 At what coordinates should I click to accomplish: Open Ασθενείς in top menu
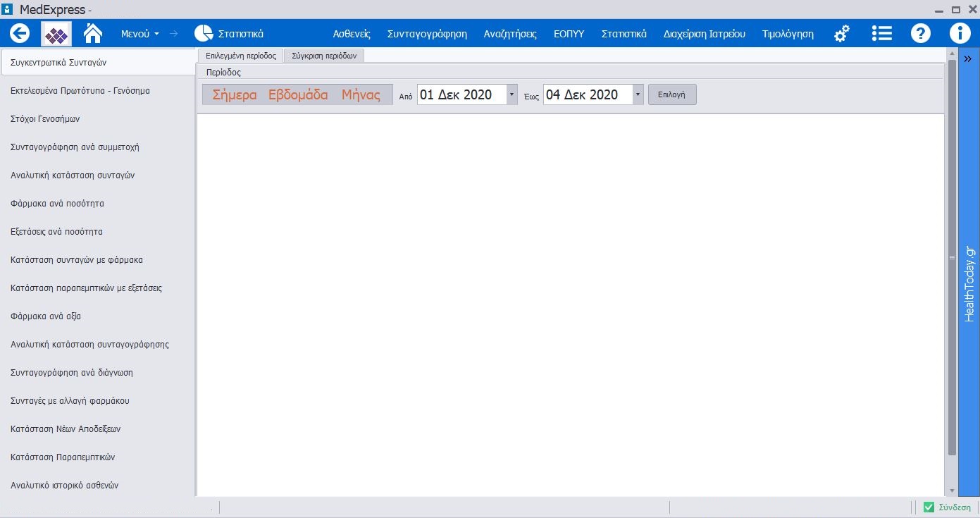[352, 34]
